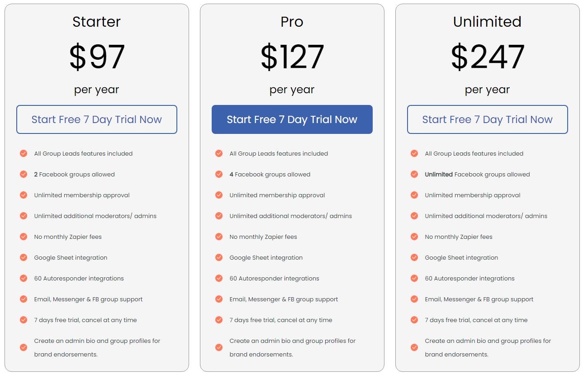This screenshot has height=380, width=588.
Task: Click Unlimited's 'Unlimited additional moderators/ admins' text
Action: tap(486, 216)
